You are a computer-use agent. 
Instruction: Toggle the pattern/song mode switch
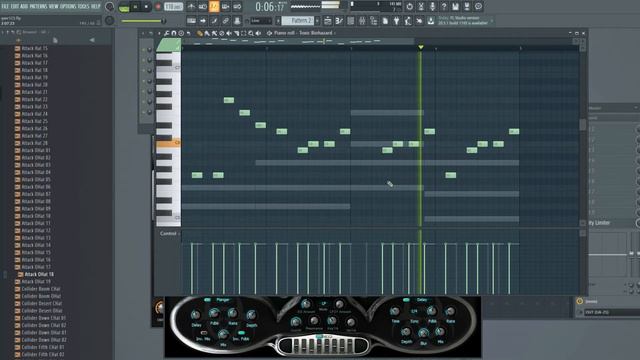pos(124,7)
